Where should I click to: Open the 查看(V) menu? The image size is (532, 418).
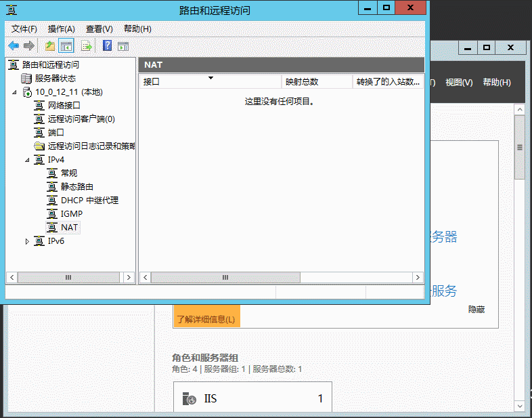(99, 29)
